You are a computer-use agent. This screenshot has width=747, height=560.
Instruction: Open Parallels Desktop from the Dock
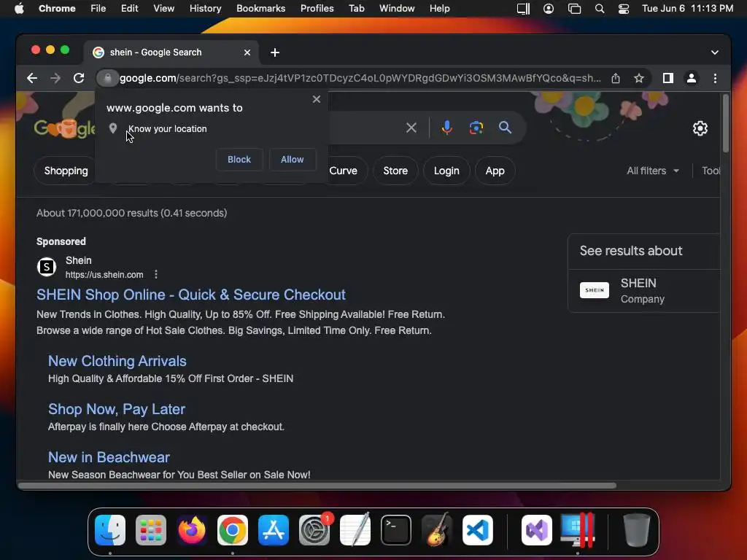578,530
